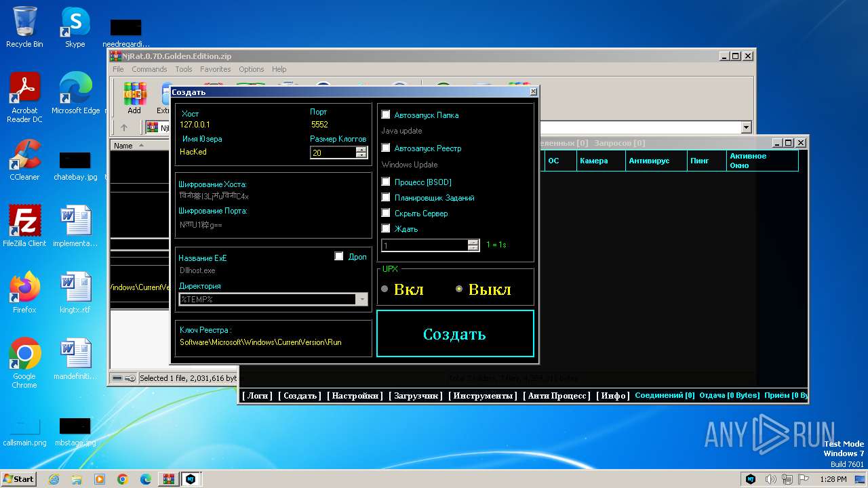The image size is (868, 488).
Task: Switch to the WinRAR taskbar button
Action: click(167, 479)
